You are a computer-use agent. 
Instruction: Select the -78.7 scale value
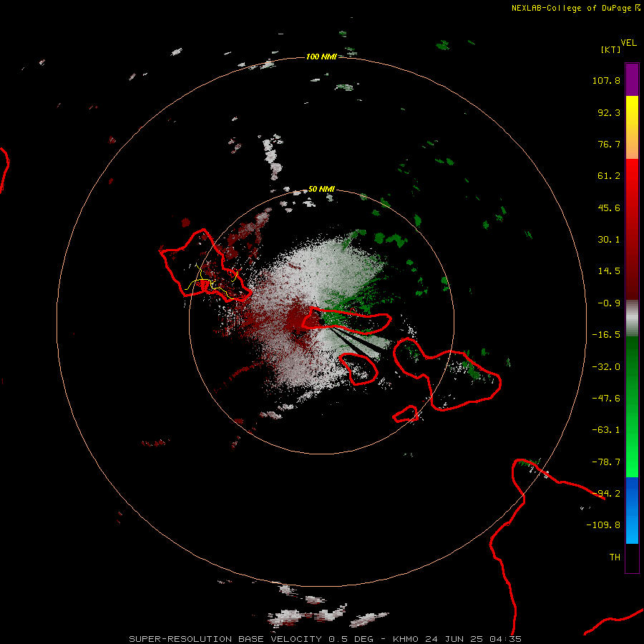pos(606,462)
